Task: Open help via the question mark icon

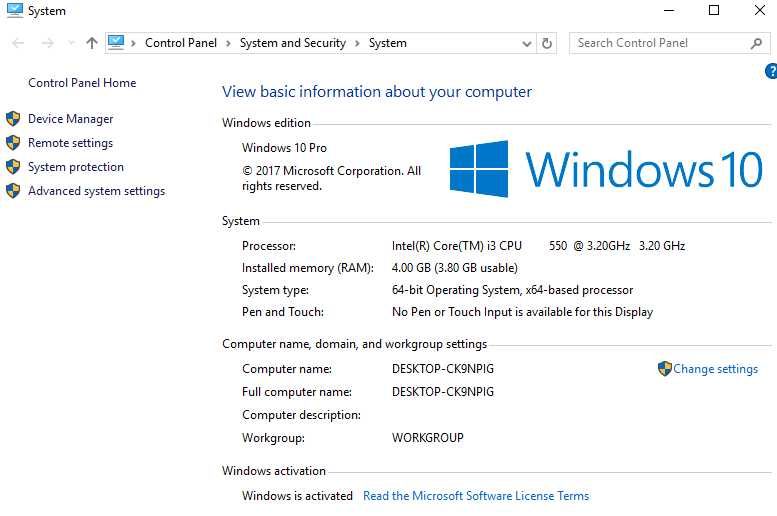Action: (771, 71)
